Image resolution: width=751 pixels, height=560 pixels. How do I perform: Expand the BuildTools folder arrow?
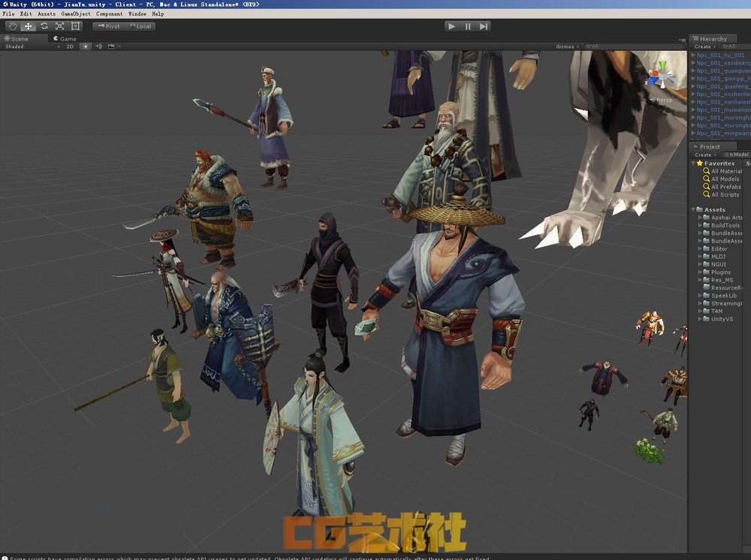(x=700, y=225)
